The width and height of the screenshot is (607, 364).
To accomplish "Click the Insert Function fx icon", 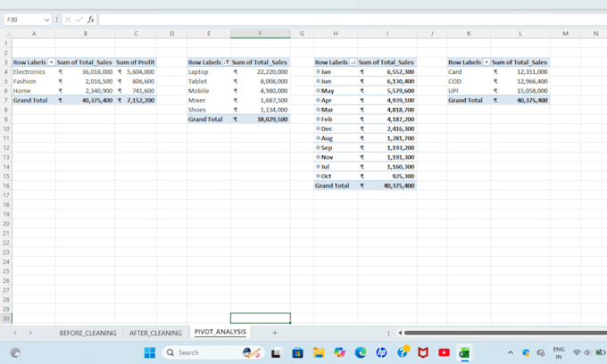I will pos(90,20).
